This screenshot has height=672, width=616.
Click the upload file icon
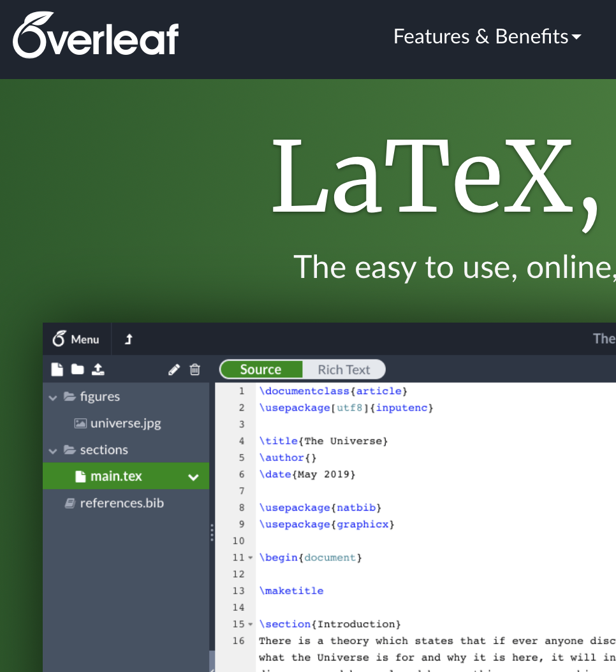point(98,369)
